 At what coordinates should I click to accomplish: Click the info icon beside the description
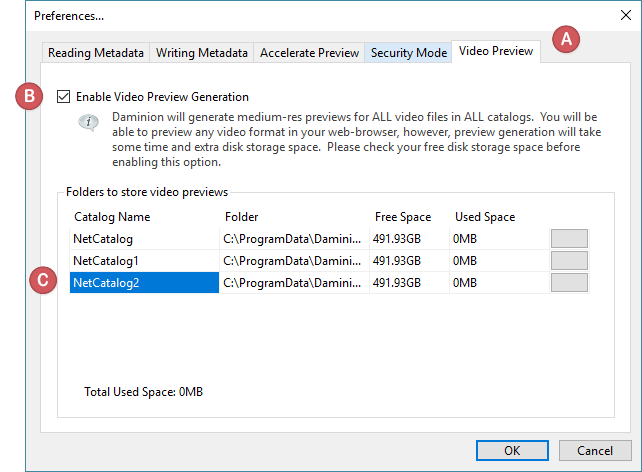point(90,124)
